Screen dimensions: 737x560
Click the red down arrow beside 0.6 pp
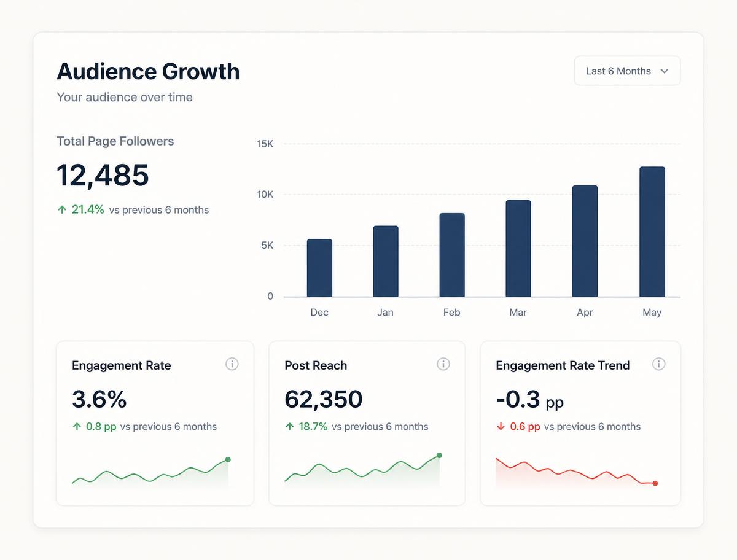pyautogui.click(x=501, y=427)
